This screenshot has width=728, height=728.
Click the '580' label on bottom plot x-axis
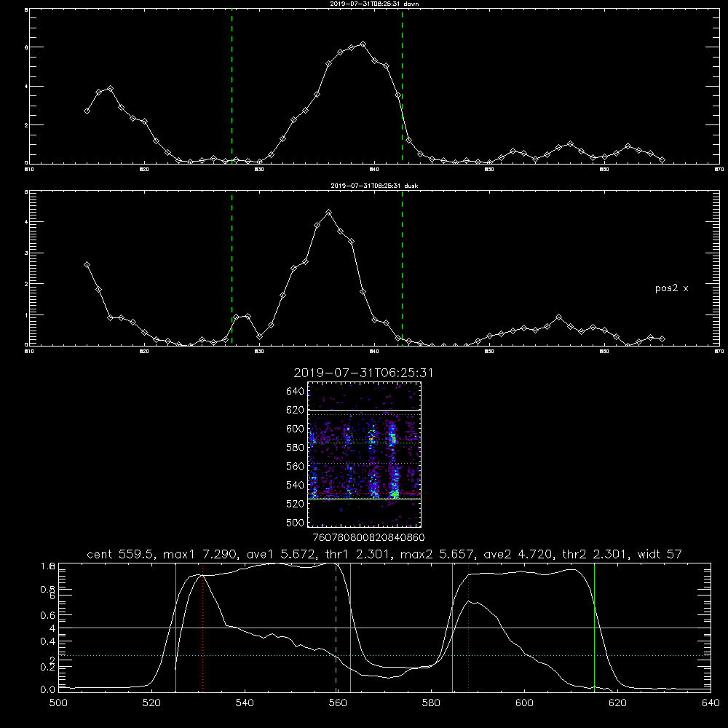[431, 703]
